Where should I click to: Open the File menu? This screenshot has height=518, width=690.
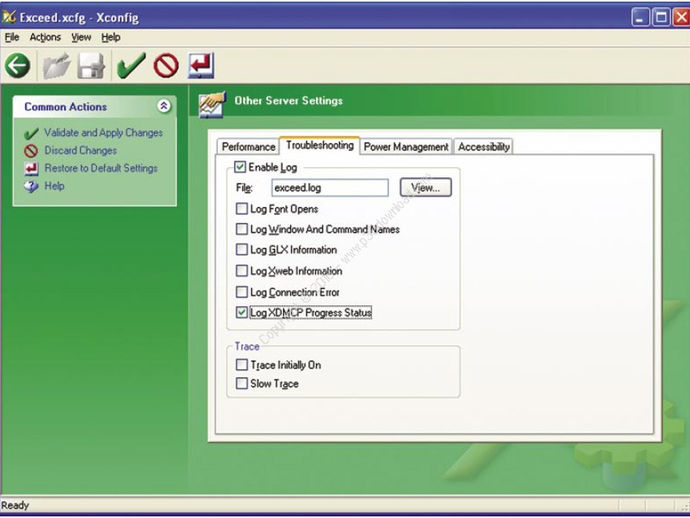coord(12,37)
